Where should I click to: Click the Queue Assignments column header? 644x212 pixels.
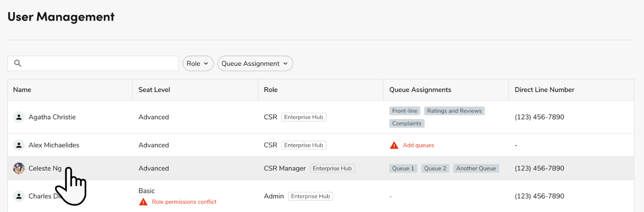click(x=420, y=90)
